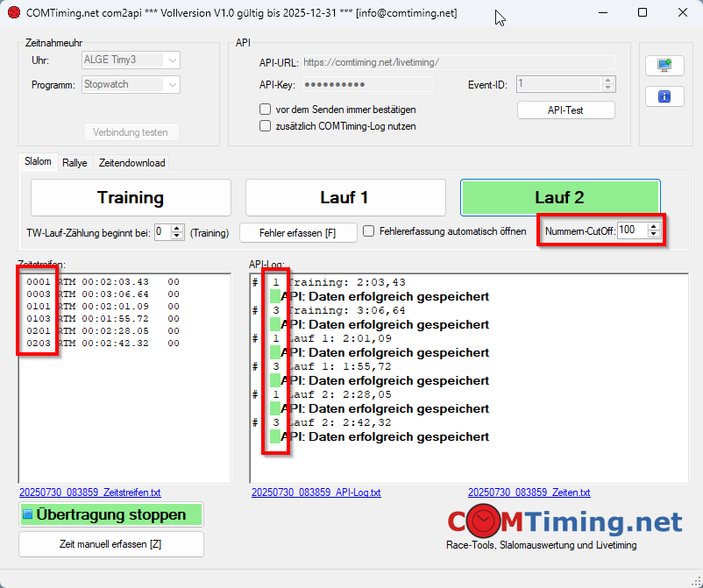The image size is (703, 588).
Task: Select the Training run button
Action: 131,198
